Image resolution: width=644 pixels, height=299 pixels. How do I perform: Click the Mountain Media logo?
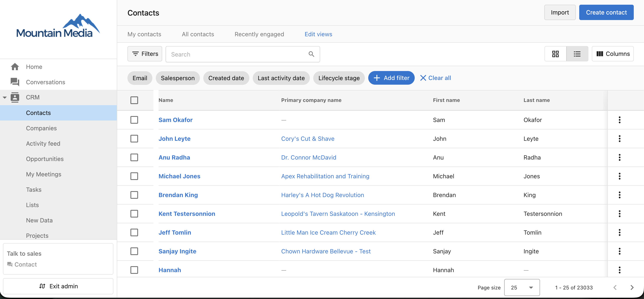point(58,26)
